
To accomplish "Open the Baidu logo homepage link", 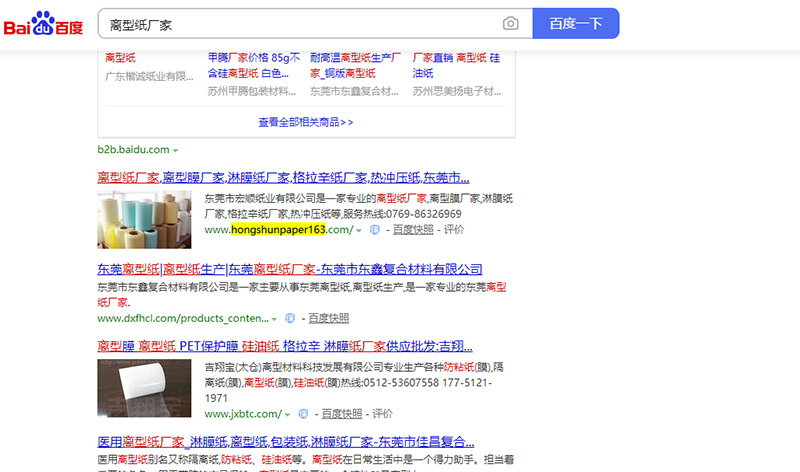I will coord(43,24).
